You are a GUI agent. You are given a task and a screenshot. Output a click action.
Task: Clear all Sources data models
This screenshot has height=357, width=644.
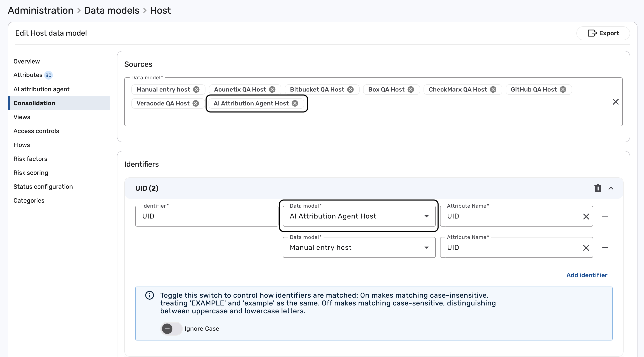pyautogui.click(x=616, y=102)
